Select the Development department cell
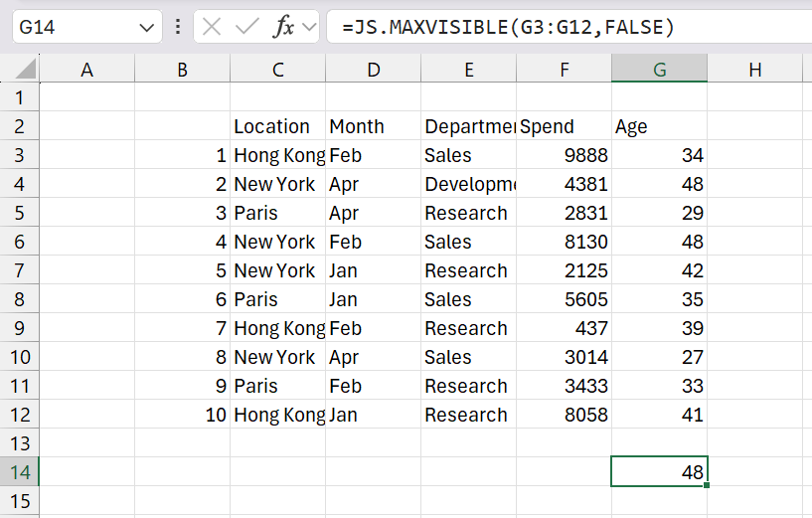The image size is (812, 518). pos(468,184)
